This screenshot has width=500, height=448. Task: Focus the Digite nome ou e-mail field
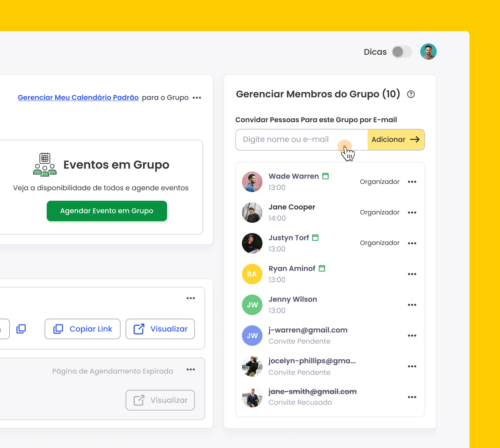(302, 140)
